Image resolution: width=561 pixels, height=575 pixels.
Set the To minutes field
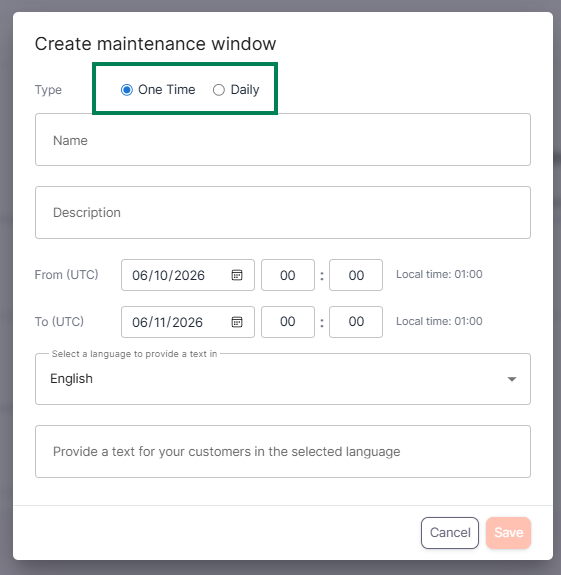356,322
